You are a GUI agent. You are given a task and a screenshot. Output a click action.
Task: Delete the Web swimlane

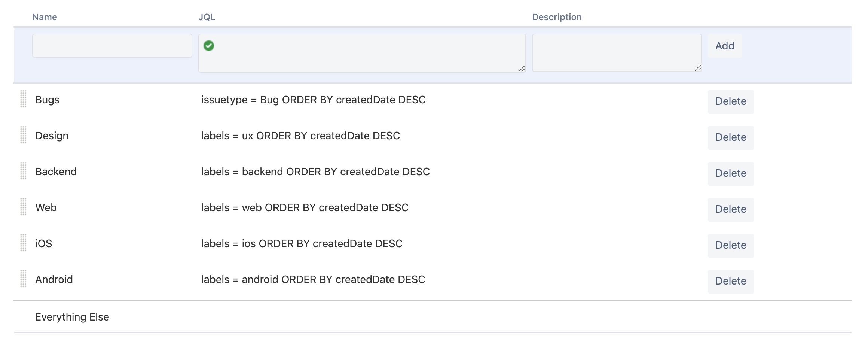tap(731, 209)
